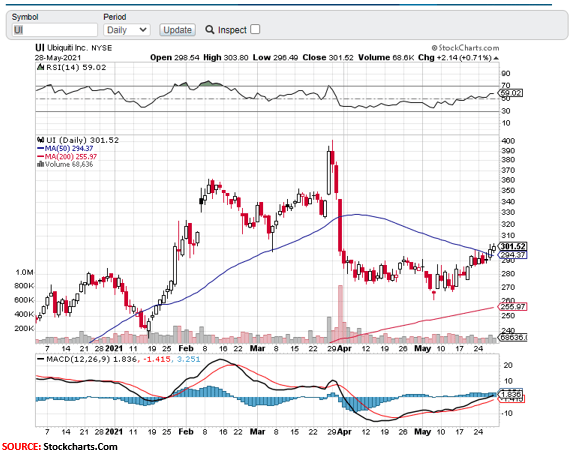This screenshot has width=572, height=452.
Task: Click the Symbol input field containing UI
Action: 55,30
